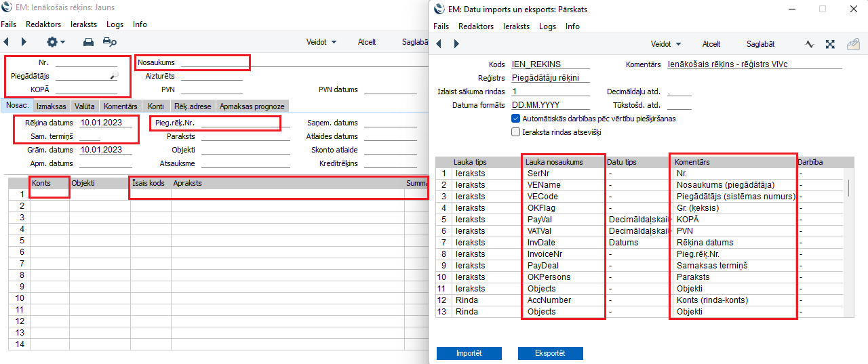This screenshot has width=868, height=364.
Task: Click the lookup magnifier in Piegādātājs field
Action: pyautogui.click(x=114, y=76)
